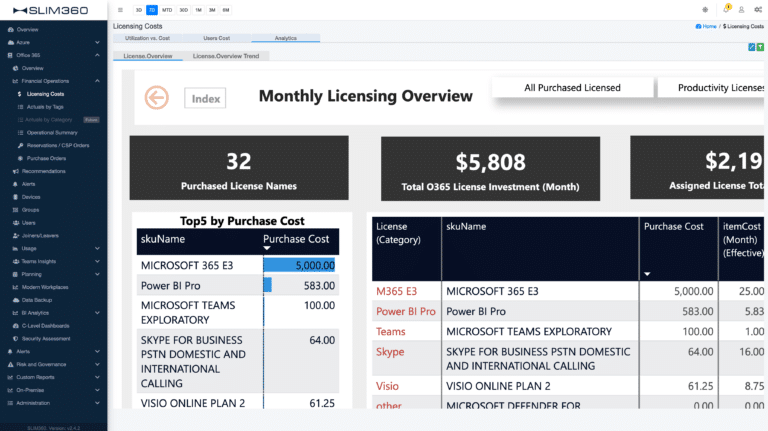Click the orange back arrow icon
The height and width of the screenshot is (431, 768).
(157, 97)
